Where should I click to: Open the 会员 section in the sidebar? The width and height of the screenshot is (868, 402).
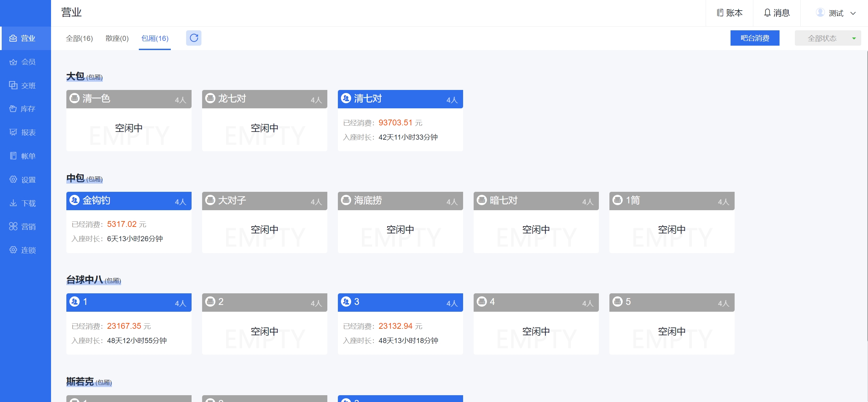[23, 62]
